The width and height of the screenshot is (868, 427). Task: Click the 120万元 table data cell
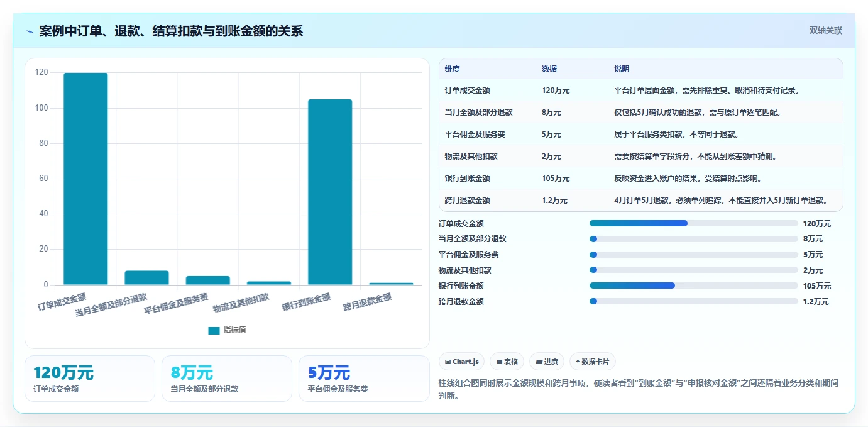(x=556, y=91)
